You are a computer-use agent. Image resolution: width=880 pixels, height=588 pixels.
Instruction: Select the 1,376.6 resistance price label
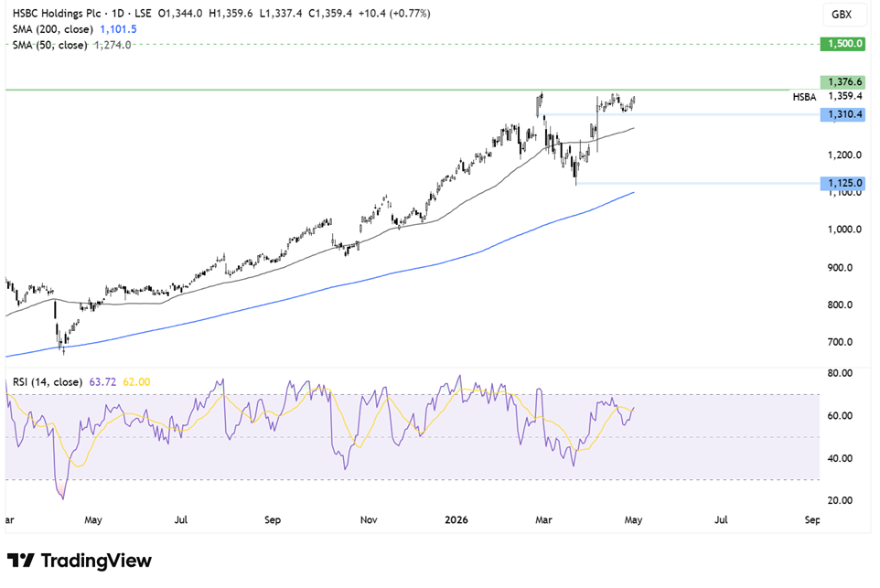tap(842, 82)
